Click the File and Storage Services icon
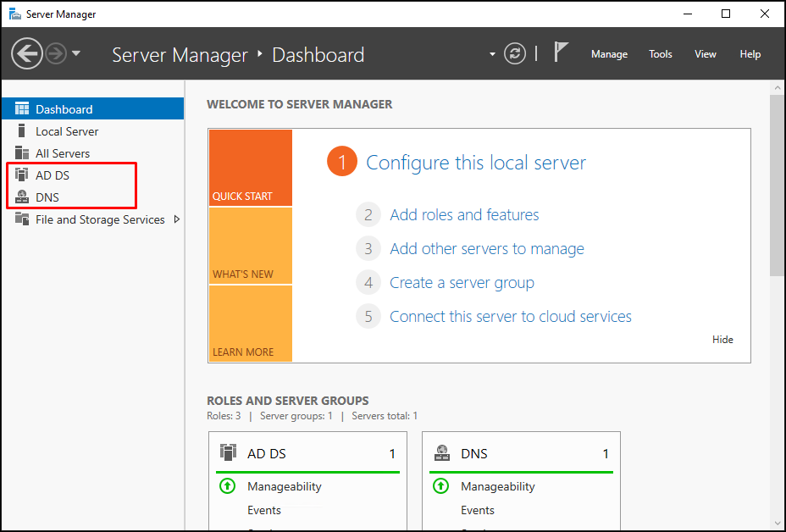This screenshot has height=532, width=786. (21, 218)
